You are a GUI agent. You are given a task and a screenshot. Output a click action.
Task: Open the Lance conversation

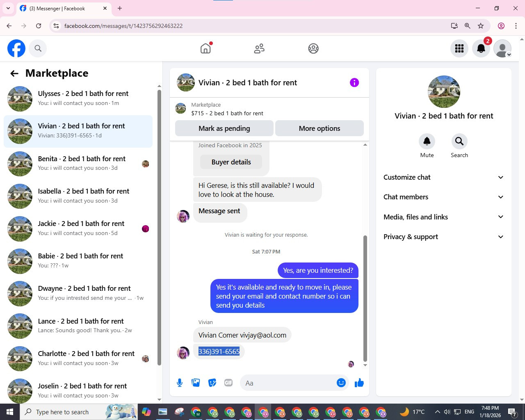point(78,326)
